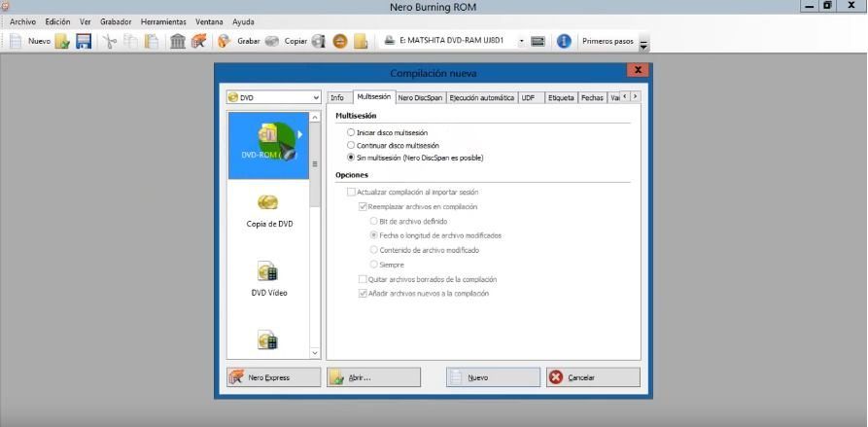Select the DVD Vídeo compilation type
Image resolution: width=868 pixels, height=427 pixels.
[x=268, y=278]
